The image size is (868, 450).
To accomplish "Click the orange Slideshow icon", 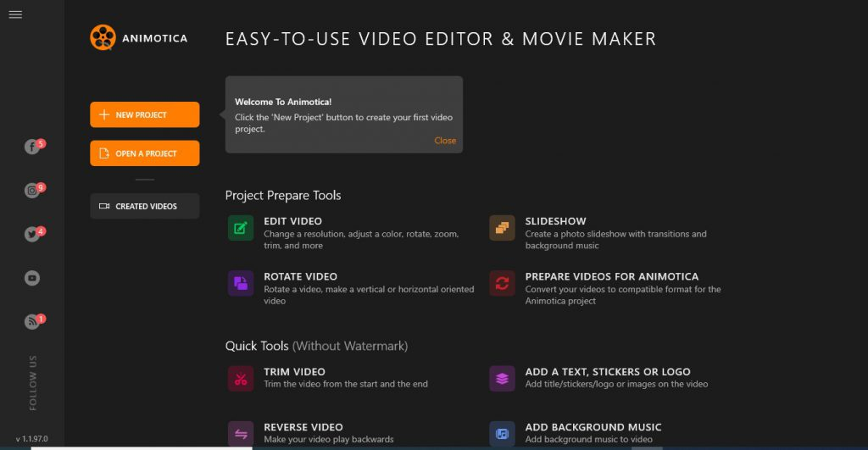I will 502,228.
